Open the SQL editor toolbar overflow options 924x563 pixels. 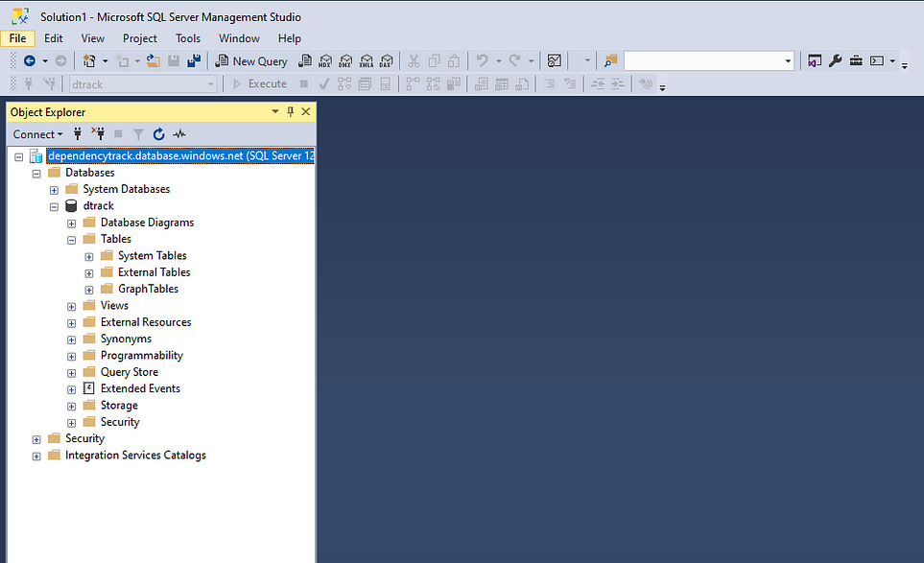pos(662,87)
